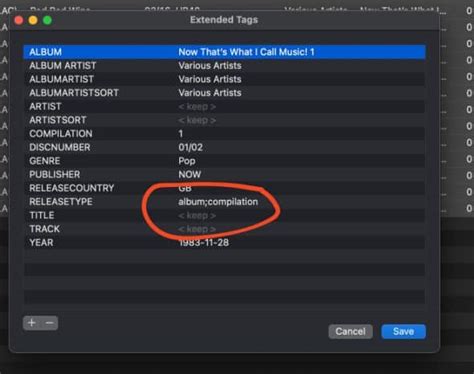Select the ARTISTSORT tag name
474x374 pixels.
[x=58, y=120]
